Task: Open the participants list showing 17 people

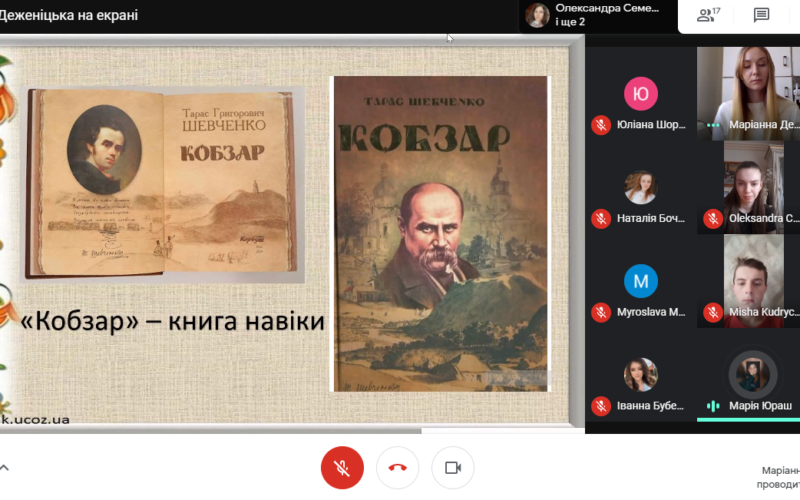Action: (x=709, y=15)
